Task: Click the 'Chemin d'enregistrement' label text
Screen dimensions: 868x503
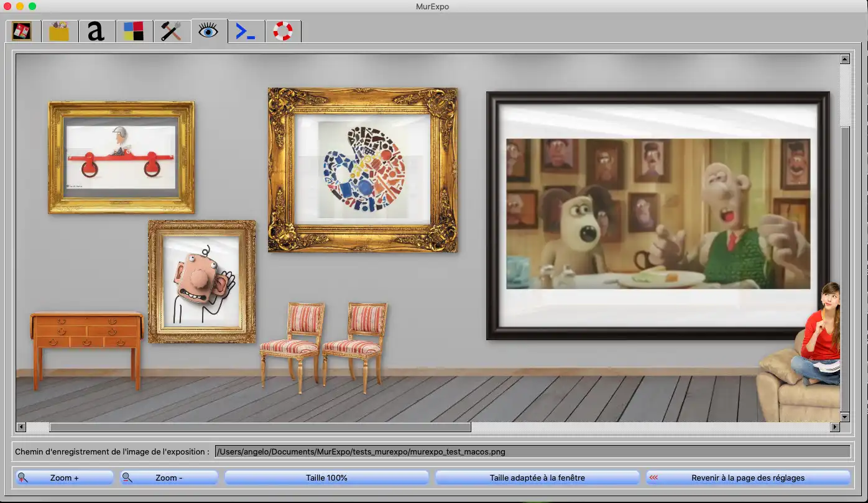Action: coord(112,451)
